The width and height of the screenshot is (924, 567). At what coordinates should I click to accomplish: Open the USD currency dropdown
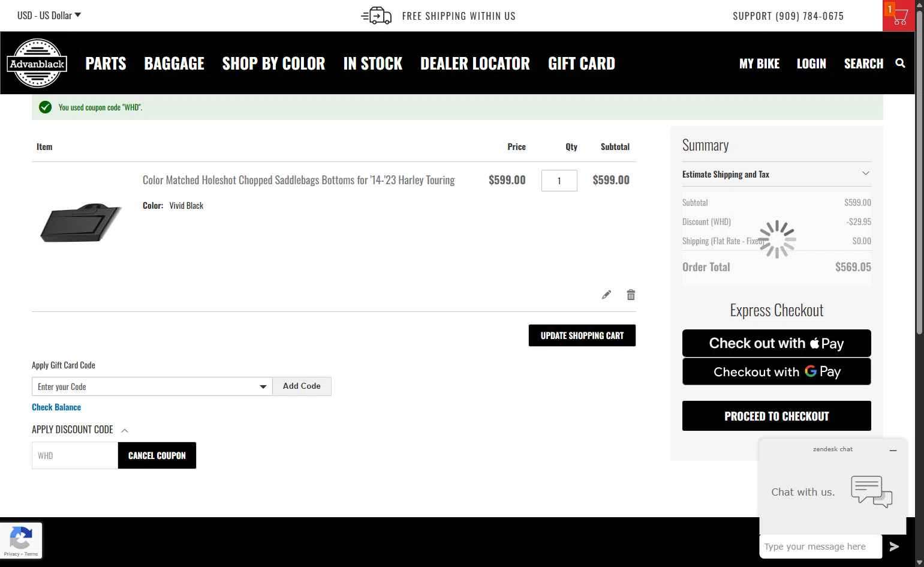pos(49,16)
